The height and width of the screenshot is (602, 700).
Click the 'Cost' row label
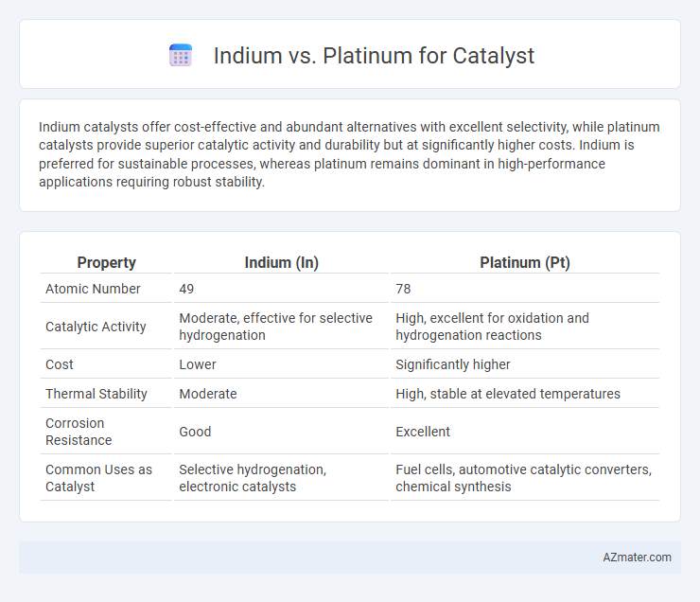[59, 364]
